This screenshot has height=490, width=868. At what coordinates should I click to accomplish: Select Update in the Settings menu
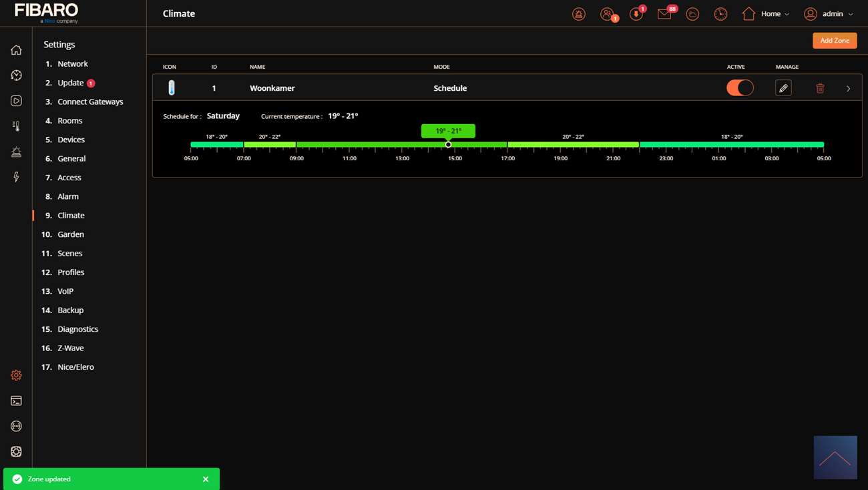click(70, 83)
